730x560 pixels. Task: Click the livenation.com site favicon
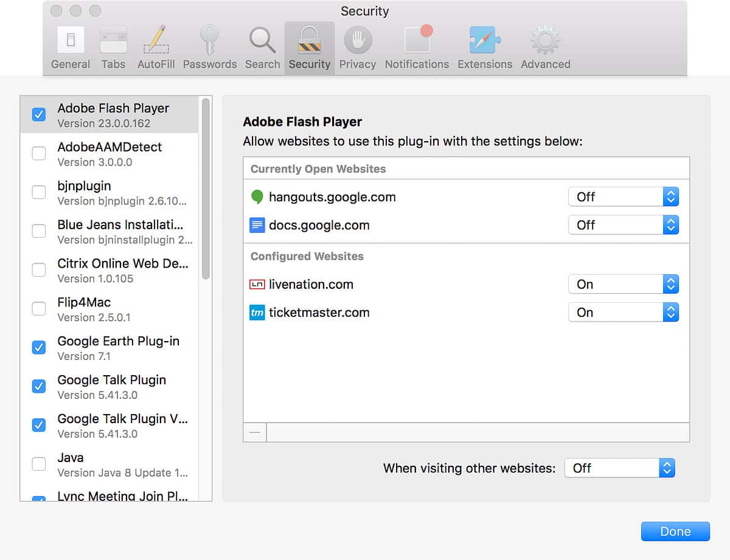257,285
